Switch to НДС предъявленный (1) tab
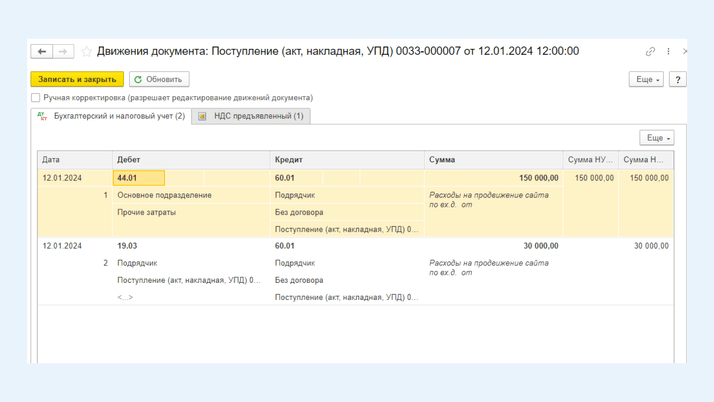The image size is (714, 402). tap(251, 116)
